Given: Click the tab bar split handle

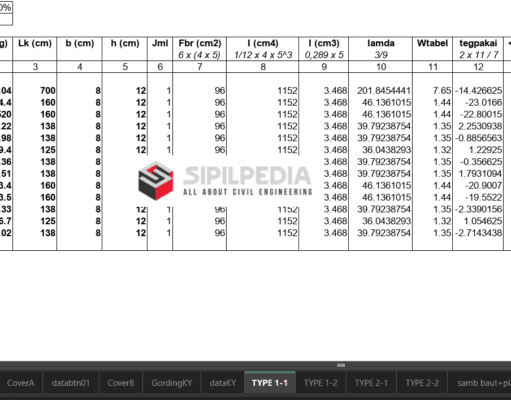Looking at the screenshot, I should pos(341,366).
